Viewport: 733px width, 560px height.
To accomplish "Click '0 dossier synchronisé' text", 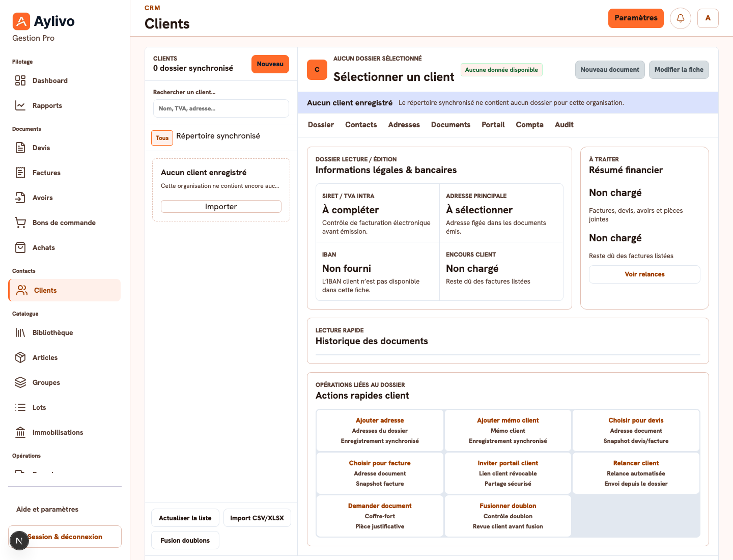I will 193,68.
